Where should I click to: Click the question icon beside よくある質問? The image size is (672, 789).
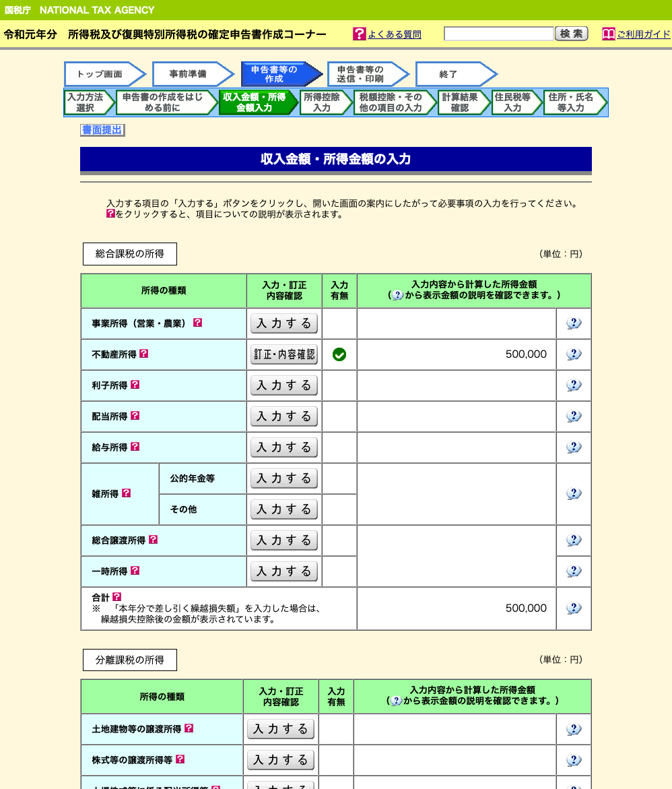pos(360,34)
